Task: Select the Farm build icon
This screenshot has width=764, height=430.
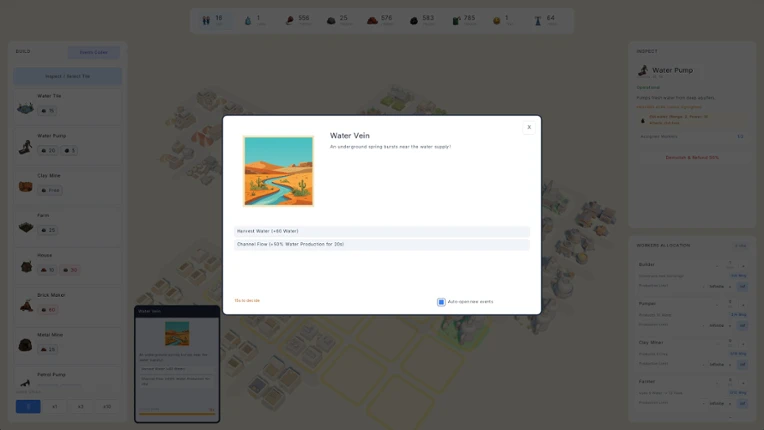Action: (x=25, y=226)
